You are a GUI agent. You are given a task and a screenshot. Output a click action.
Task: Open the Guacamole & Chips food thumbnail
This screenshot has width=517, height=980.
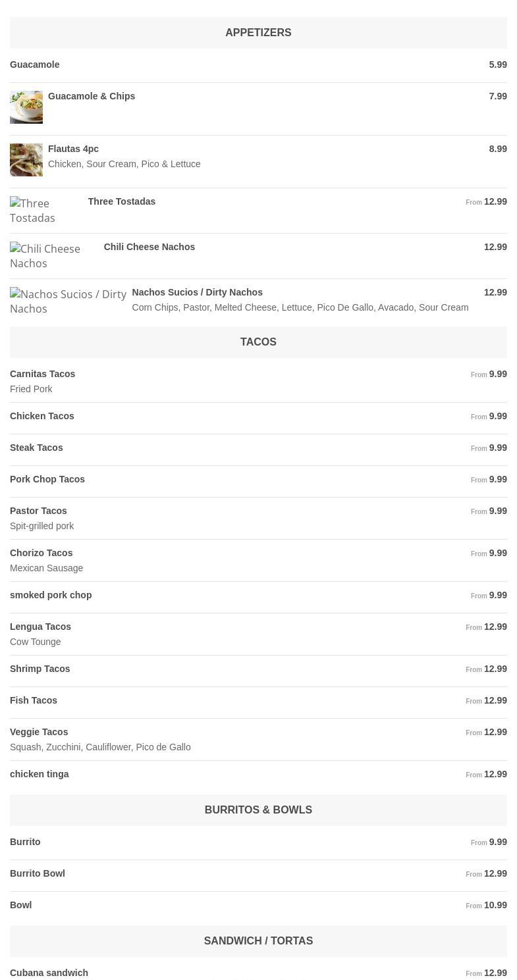click(26, 107)
